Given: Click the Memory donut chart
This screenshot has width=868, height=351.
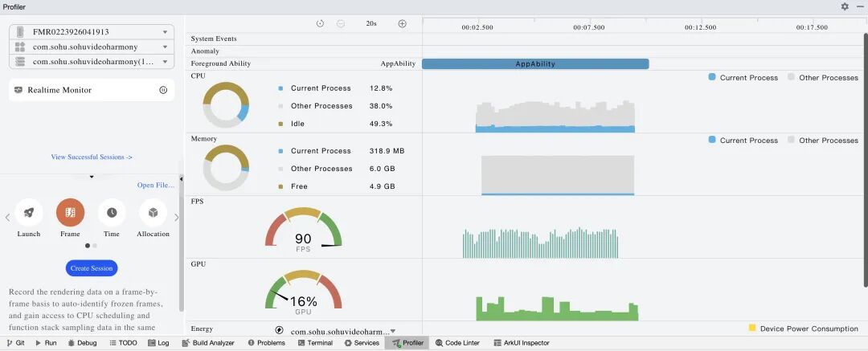Looking at the screenshot, I should (226, 167).
